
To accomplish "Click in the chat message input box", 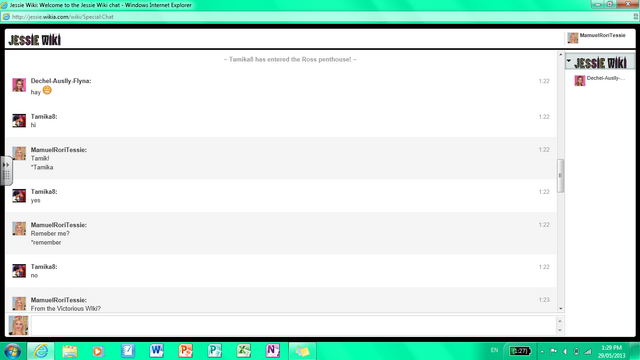I will click(x=294, y=325).
